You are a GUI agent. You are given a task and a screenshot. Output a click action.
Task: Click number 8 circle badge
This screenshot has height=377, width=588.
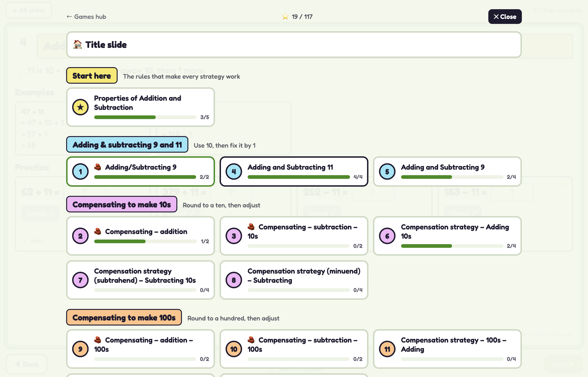234,280
